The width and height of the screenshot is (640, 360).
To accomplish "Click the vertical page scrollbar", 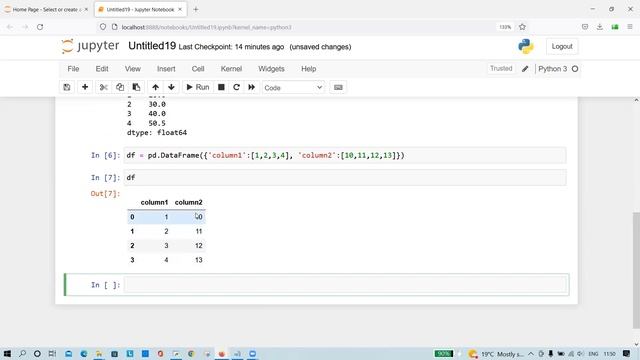I will tap(636, 269).
